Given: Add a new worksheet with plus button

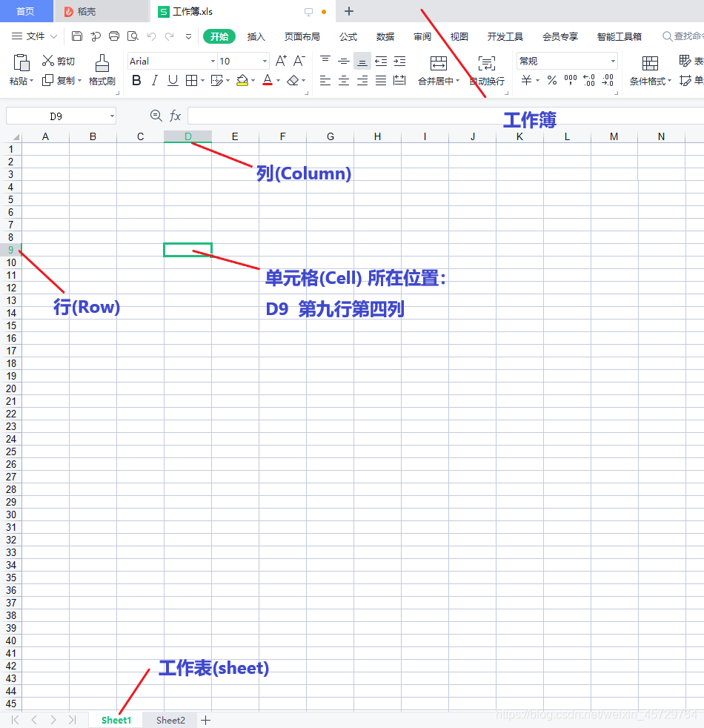Looking at the screenshot, I should click(x=205, y=720).
